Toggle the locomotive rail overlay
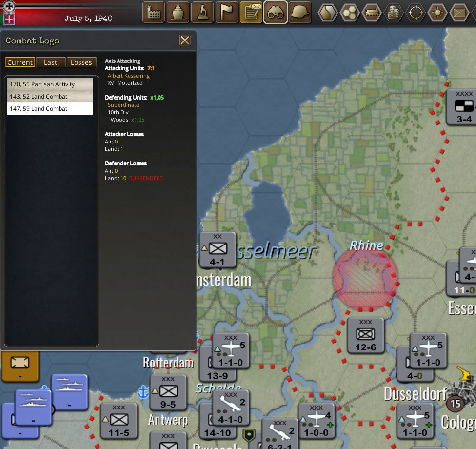The image size is (476, 449). (372, 13)
